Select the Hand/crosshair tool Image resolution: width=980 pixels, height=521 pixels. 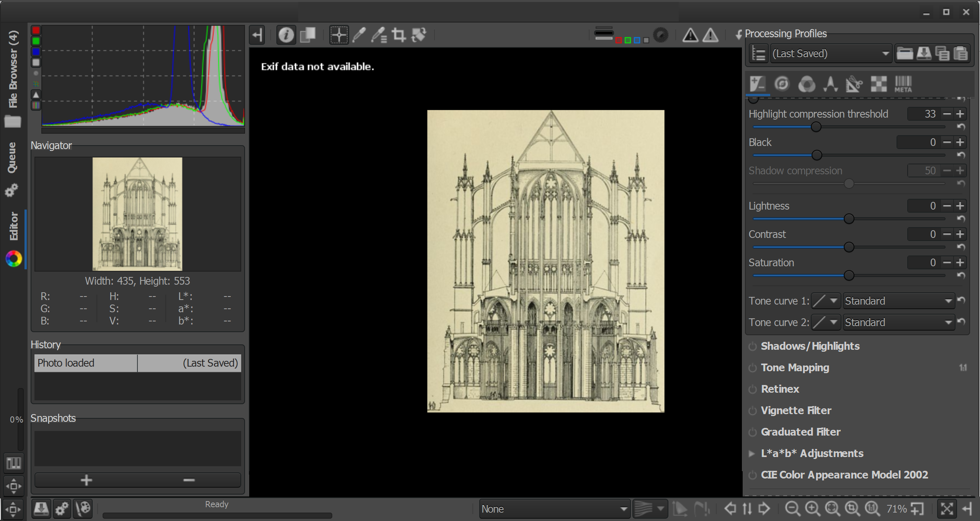339,35
